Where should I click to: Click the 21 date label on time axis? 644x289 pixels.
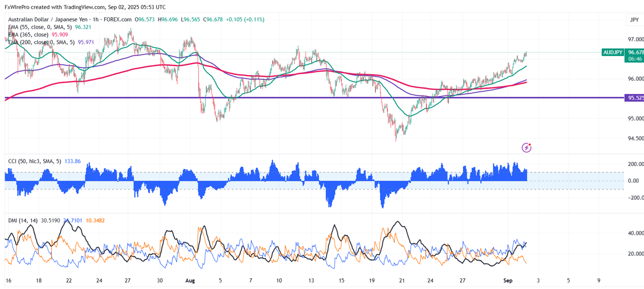pyautogui.click(x=402, y=280)
